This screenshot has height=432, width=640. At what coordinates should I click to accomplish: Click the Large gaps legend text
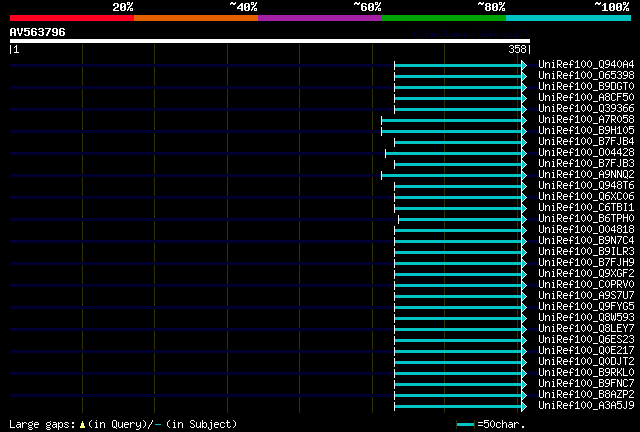[x=42, y=424]
